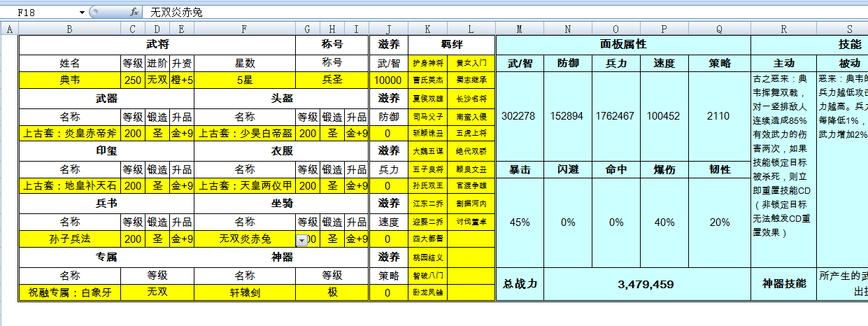Click the fx insert function icon
This screenshot has width=868, height=326.
pos(134,13)
